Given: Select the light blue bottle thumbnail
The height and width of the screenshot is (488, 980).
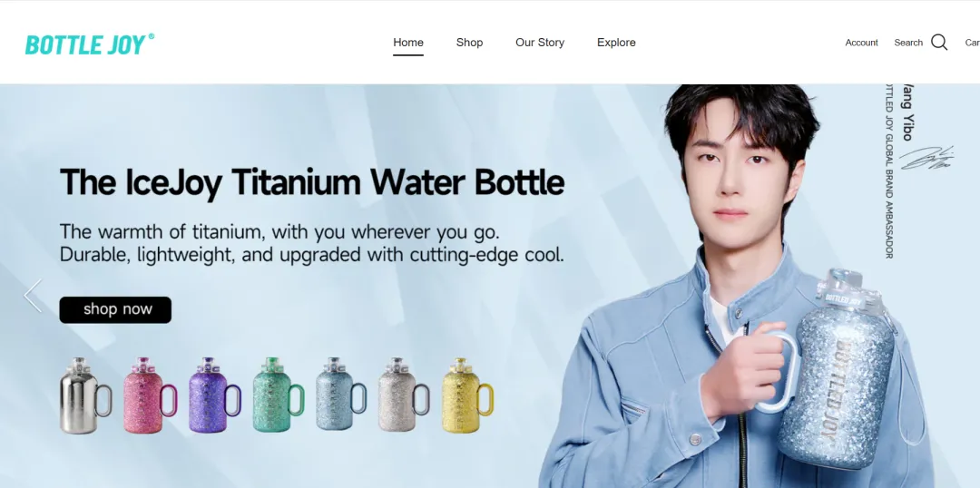Looking at the screenshot, I should (340, 394).
